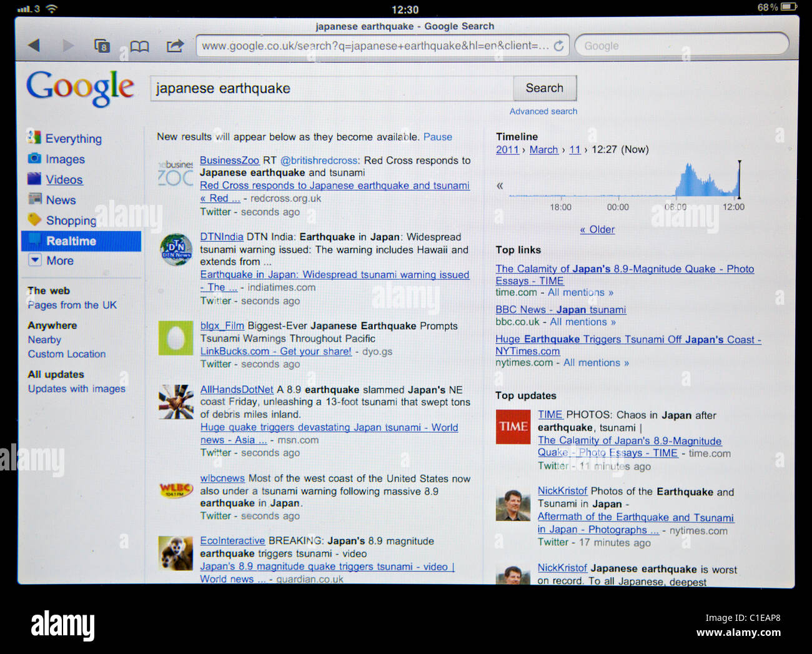812x654 pixels.
Task: Click the timeline chart current-time marker
Action: click(x=740, y=179)
